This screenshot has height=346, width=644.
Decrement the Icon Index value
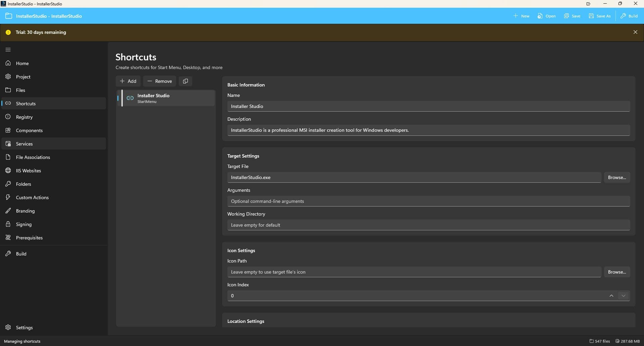[624, 295]
